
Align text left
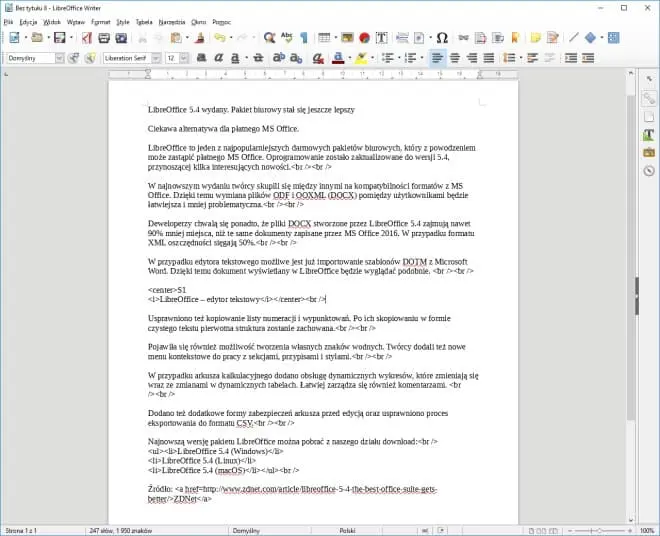437,58
